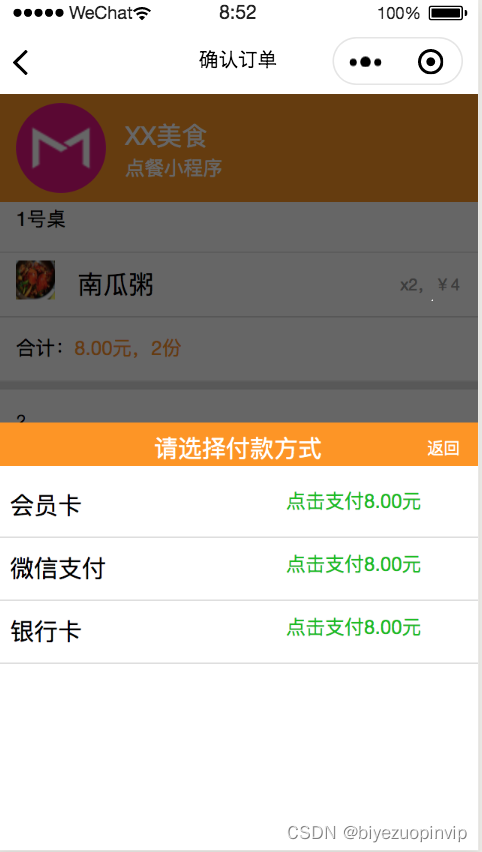Click 返回 on the payment panel
The image size is (482, 852).
(443, 448)
